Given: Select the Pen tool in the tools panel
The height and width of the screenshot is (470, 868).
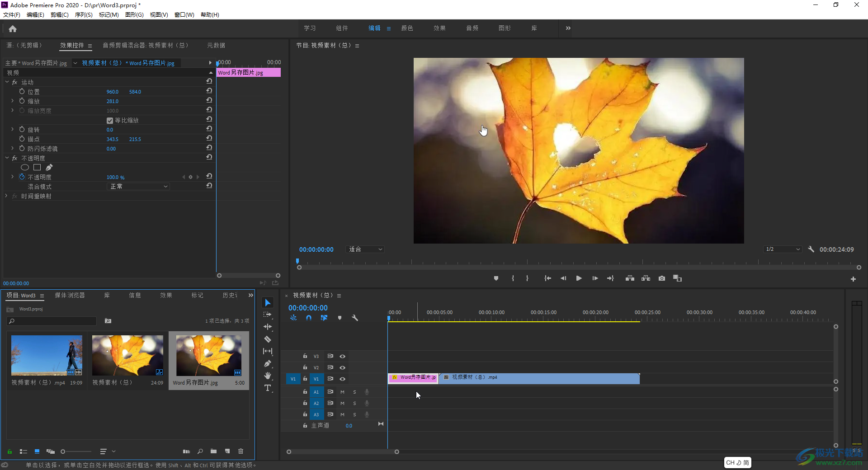Looking at the screenshot, I should coord(268,363).
